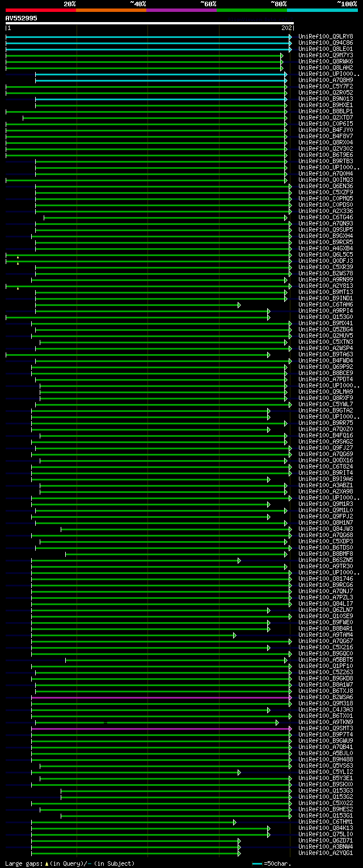363x868 pixels.
Task: Open hit UniRef100_B9RTB3
Action: click(x=326, y=161)
